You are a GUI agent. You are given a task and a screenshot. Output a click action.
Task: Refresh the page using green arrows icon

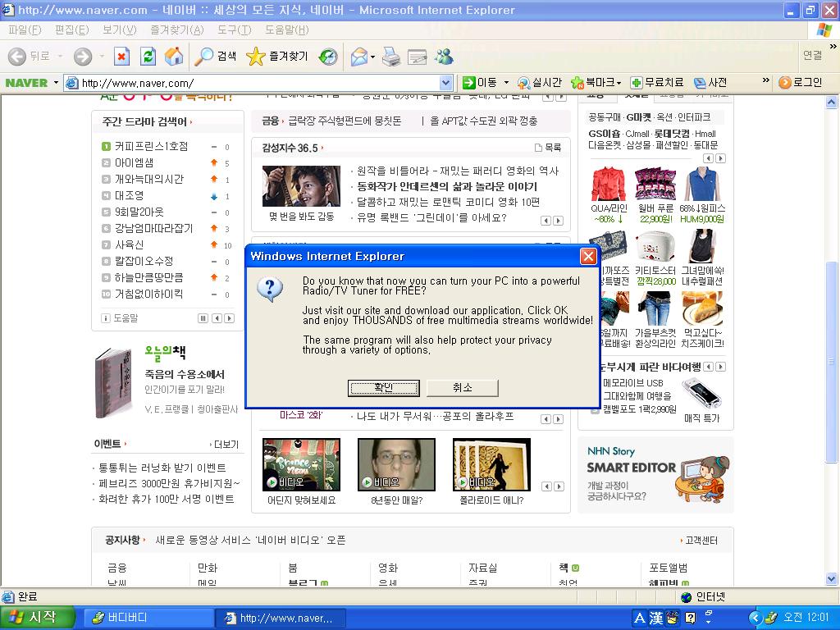point(148,57)
